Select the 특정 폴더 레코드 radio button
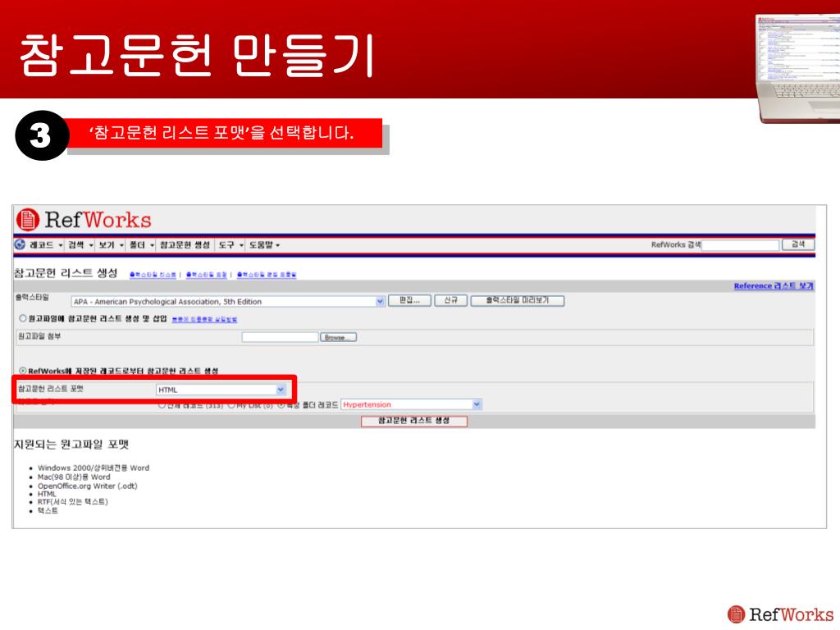Viewport: 840px width, 630px height. (x=281, y=405)
